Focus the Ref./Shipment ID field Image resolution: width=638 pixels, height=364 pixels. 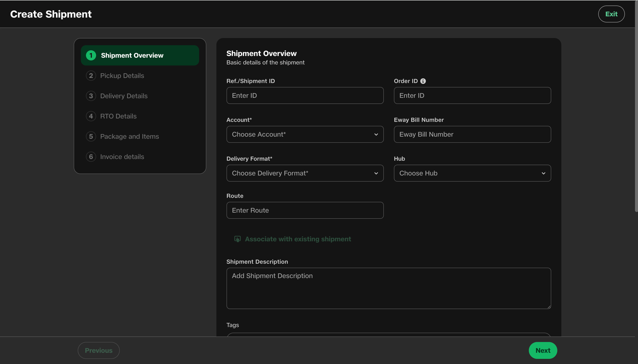pyautogui.click(x=305, y=95)
